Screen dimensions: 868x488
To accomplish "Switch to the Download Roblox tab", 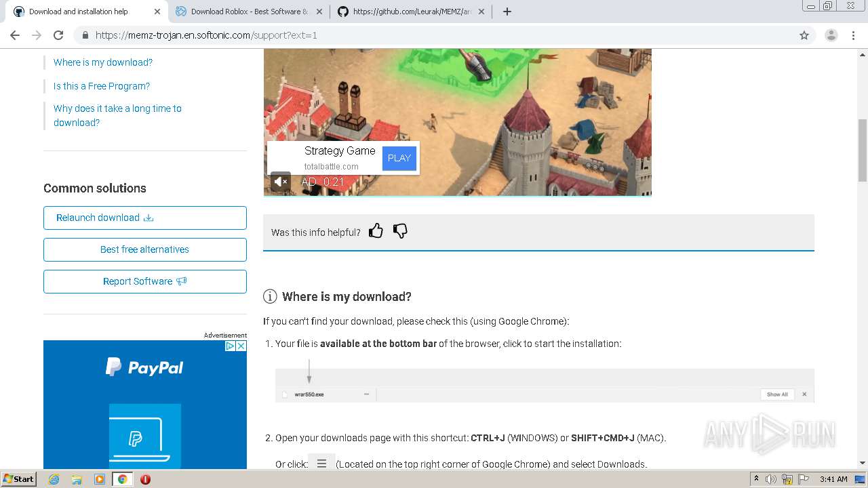I will click(248, 12).
